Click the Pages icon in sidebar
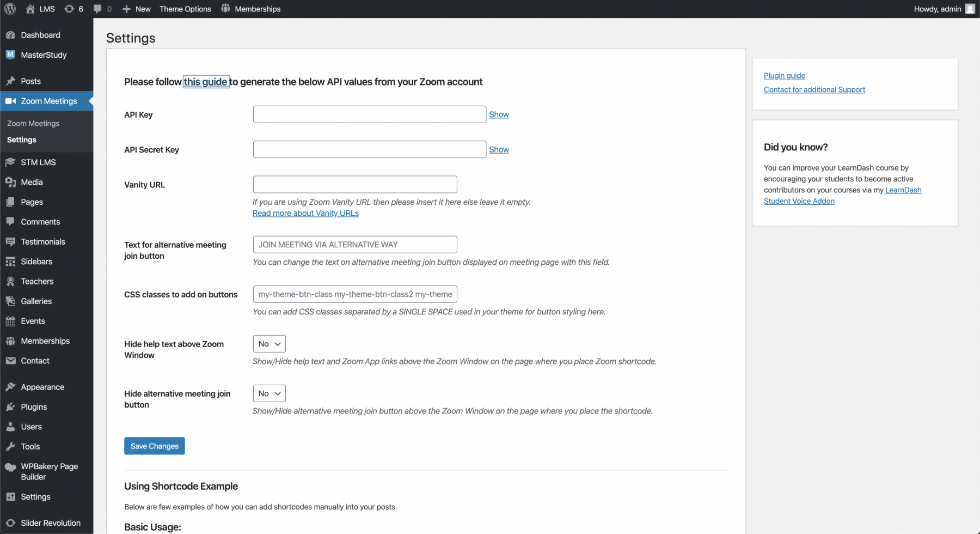980x534 pixels. (x=10, y=202)
